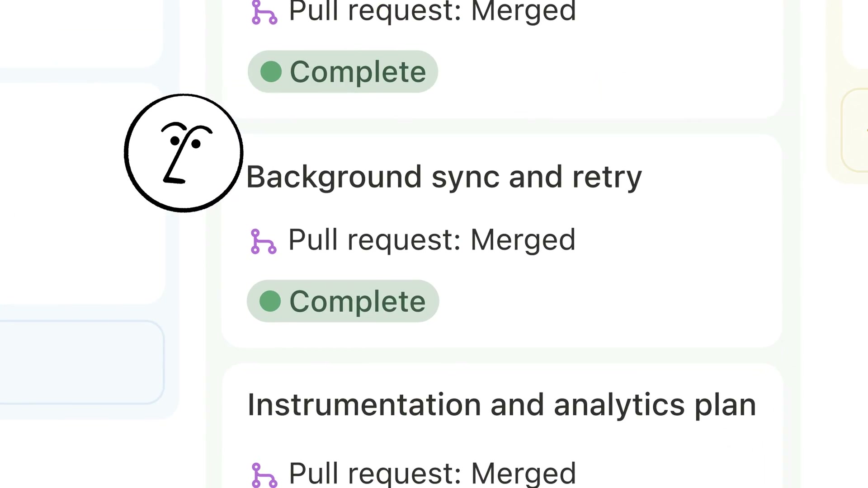Viewport: 868px width, 488px height.
Task: Open the Background sync and retry title
Action: click(444, 177)
